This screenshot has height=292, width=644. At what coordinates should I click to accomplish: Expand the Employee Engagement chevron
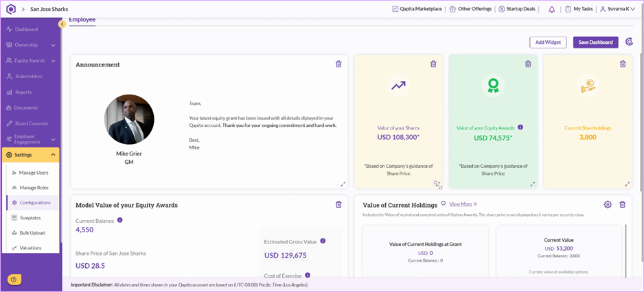tap(53, 139)
